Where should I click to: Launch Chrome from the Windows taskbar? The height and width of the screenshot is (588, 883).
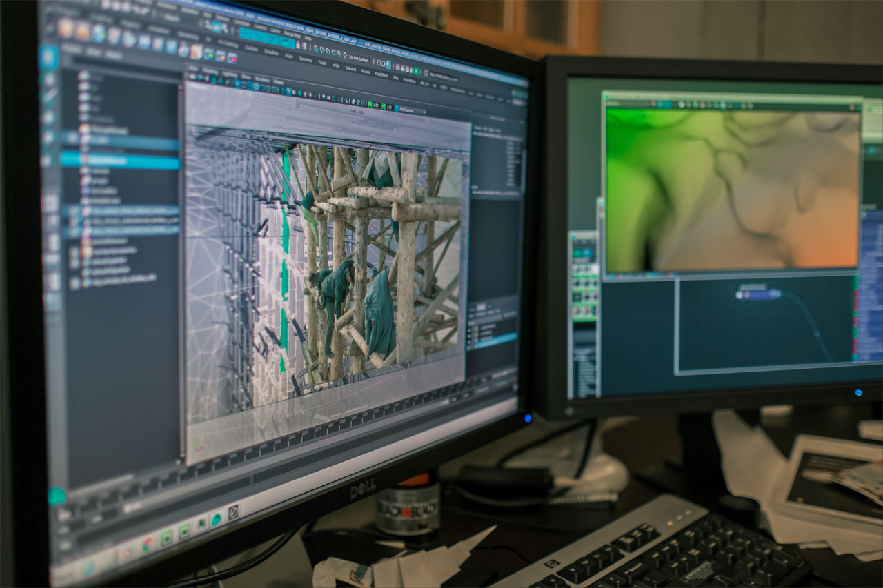(x=147, y=545)
